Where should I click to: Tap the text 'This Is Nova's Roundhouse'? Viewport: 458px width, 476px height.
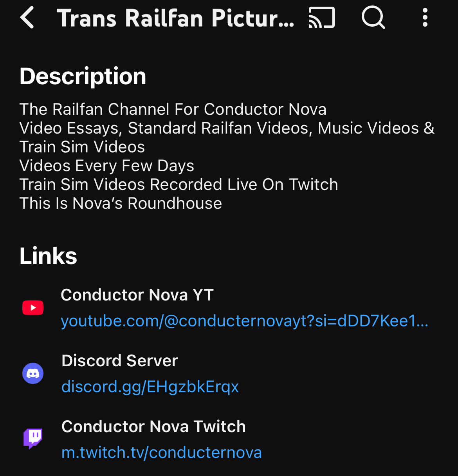click(121, 203)
